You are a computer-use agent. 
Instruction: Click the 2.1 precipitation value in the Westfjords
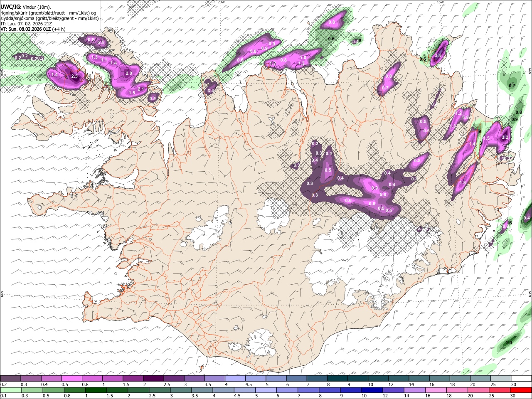pyautogui.click(x=140, y=89)
